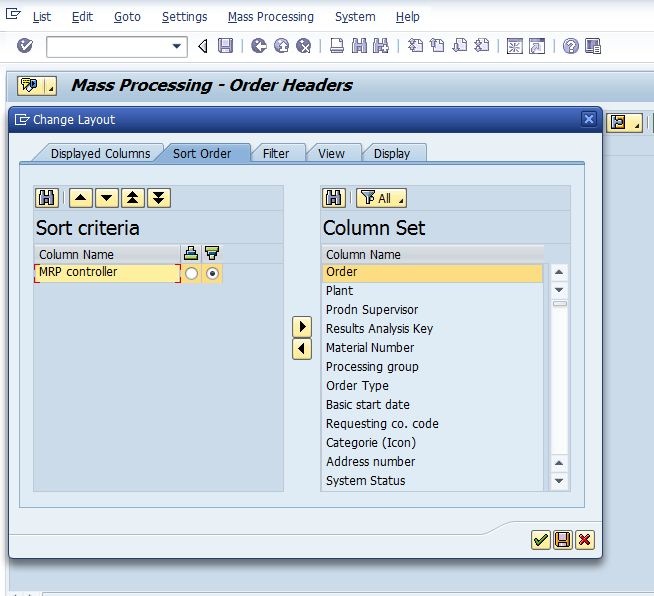Confirm layout with green checkmark button
654x596 pixels.
click(x=541, y=540)
